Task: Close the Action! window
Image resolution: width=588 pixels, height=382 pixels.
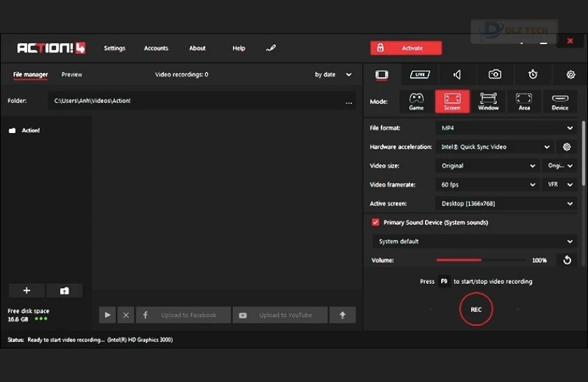Action: click(570, 41)
